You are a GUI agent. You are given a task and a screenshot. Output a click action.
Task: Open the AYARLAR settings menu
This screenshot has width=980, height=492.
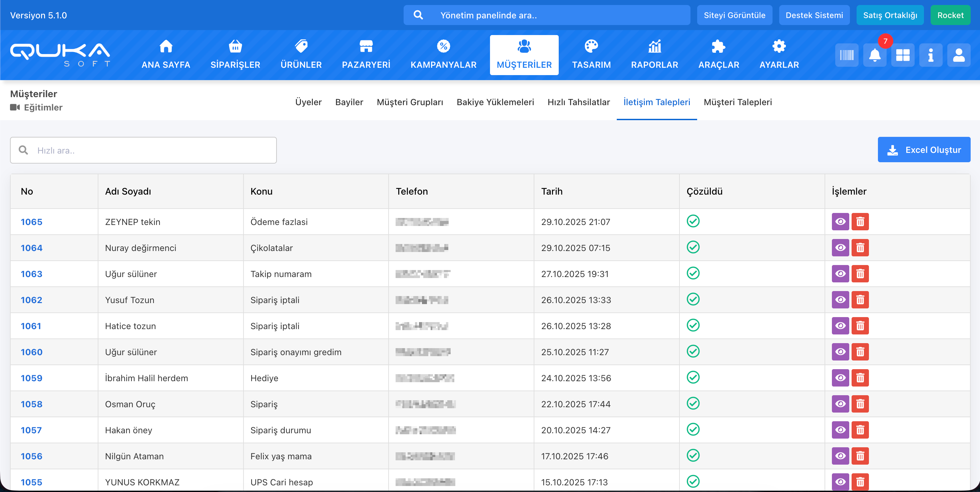(779, 55)
